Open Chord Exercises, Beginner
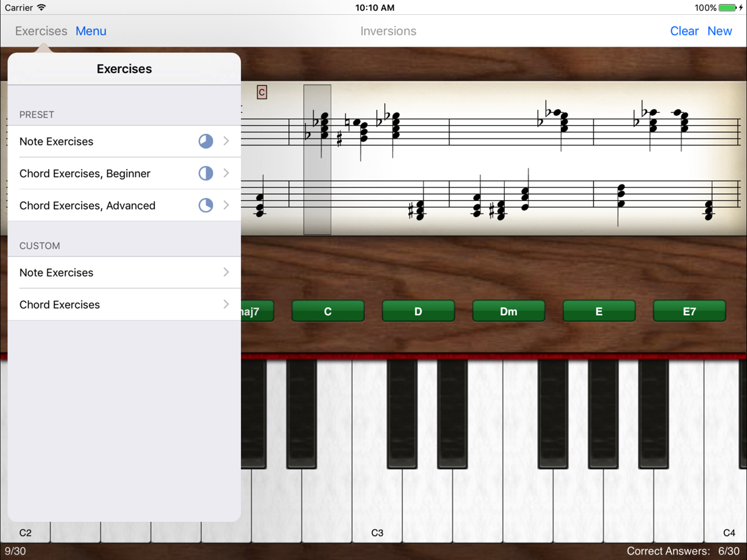This screenshot has width=747, height=560. 124,173
